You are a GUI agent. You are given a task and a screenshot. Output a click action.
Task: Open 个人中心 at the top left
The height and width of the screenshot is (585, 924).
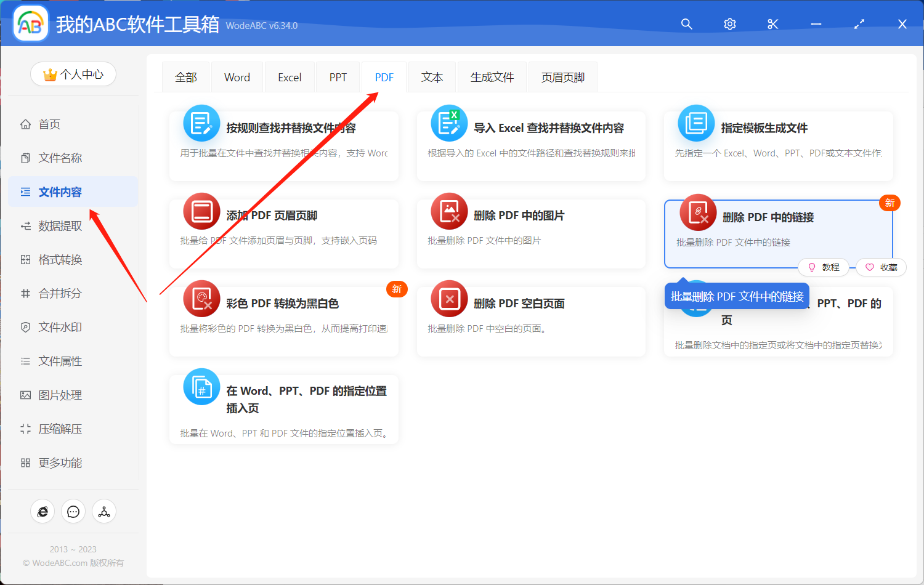pyautogui.click(x=73, y=73)
